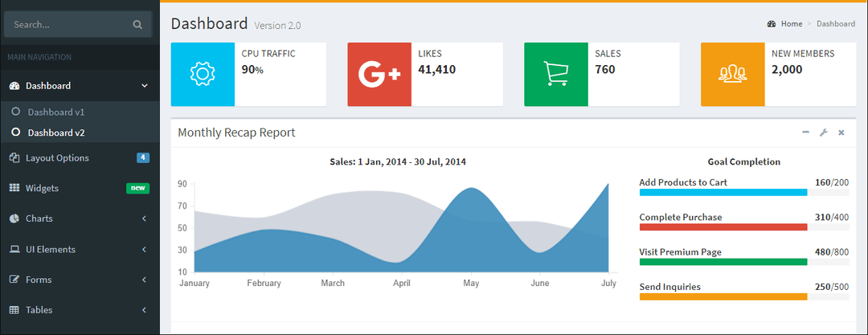The width and height of the screenshot is (868, 335).
Task: Remove the Monthly Recap Report panel
Action: tap(841, 133)
